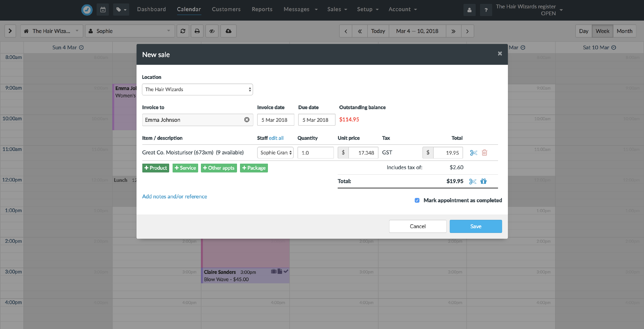Viewport: 644px width, 329px height.
Task: Click the refresh calendar icon
Action: point(183,31)
